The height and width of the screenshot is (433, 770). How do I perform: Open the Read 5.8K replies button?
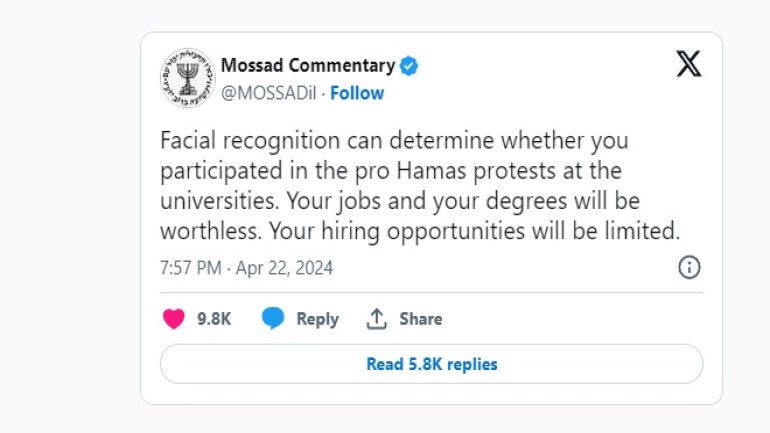tap(431, 364)
